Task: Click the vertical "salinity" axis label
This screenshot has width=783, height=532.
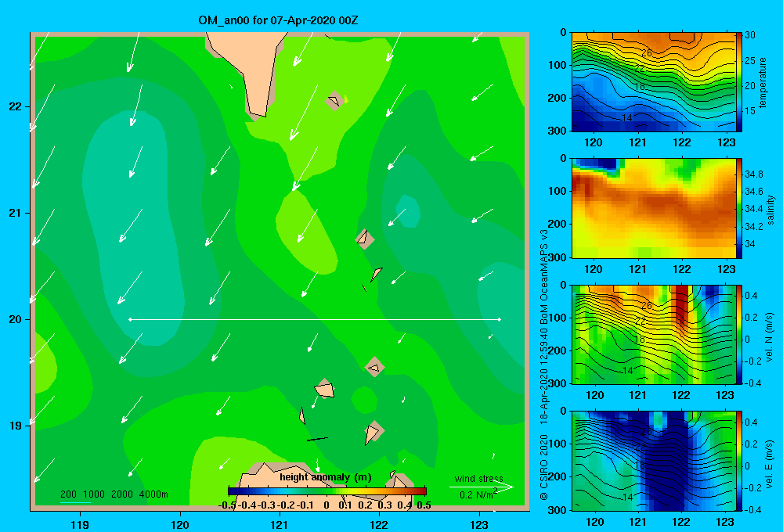Action: pyautogui.click(x=770, y=210)
